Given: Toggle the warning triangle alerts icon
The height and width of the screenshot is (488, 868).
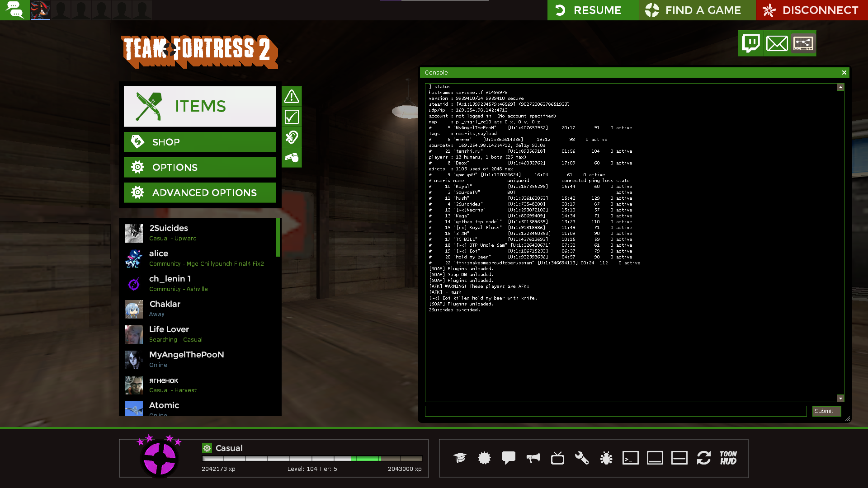Looking at the screenshot, I should pyautogui.click(x=292, y=96).
